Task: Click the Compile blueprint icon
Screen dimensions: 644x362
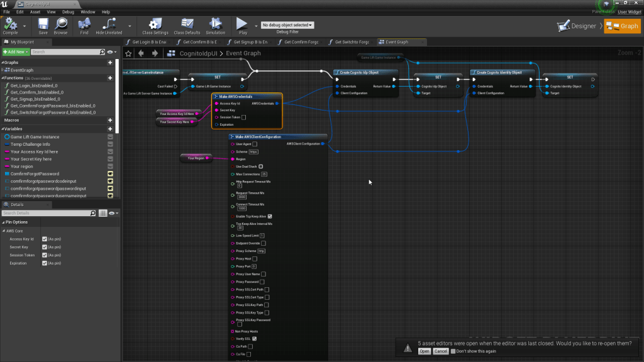Action: coord(10,25)
